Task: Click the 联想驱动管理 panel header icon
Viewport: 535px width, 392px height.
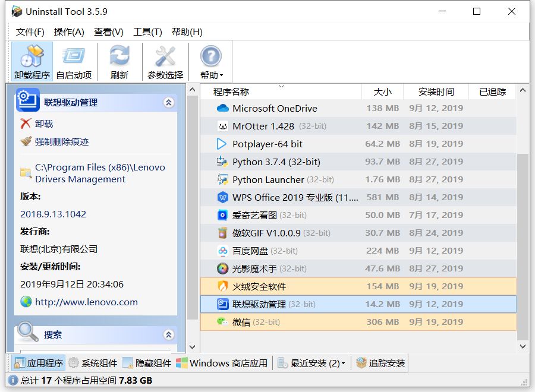Action: pyautogui.click(x=27, y=100)
